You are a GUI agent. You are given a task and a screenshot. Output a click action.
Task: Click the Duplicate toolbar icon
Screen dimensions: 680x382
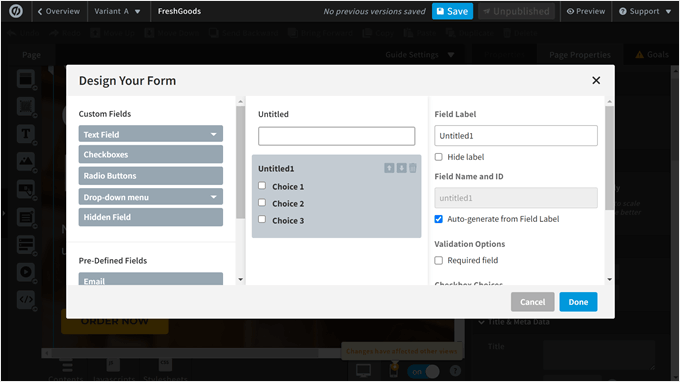click(x=451, y=33)
